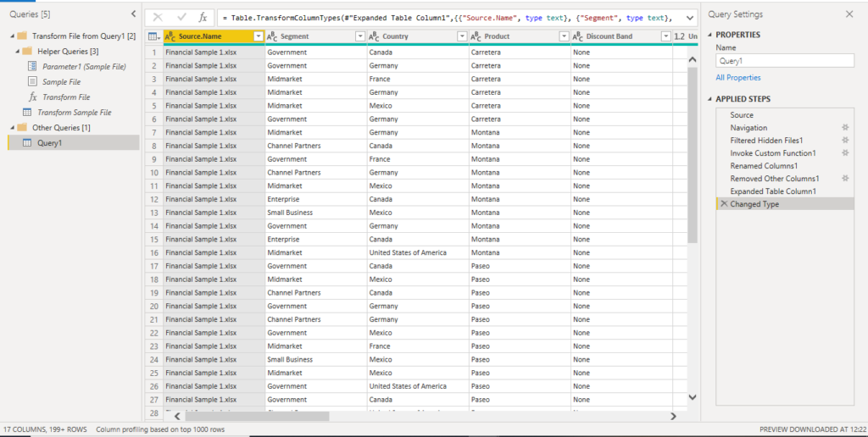This screenshot has width=868, height=437.
Task: Click the vertical scrollbar up arrow
Action: click(x=693, y=59)
